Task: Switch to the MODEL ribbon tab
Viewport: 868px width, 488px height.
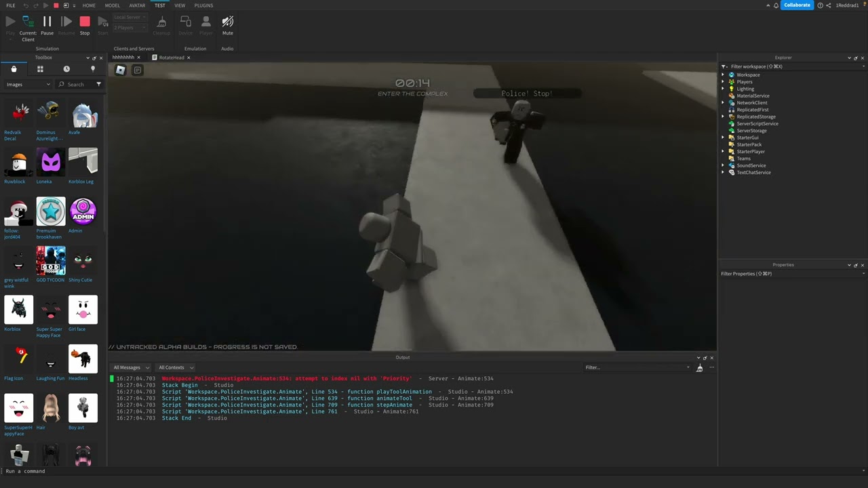Action: click(x=113, y=5)
